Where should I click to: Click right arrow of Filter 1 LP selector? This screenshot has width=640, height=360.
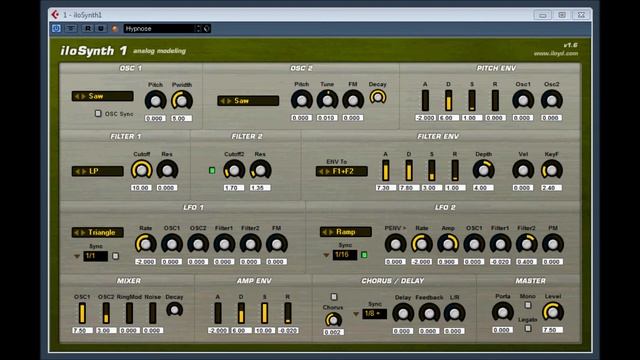click(x=83, y=171)
